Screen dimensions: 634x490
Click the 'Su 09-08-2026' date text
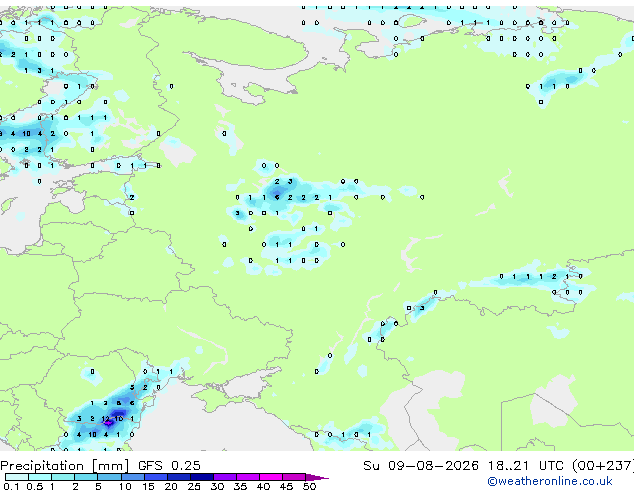coord(421,466)
